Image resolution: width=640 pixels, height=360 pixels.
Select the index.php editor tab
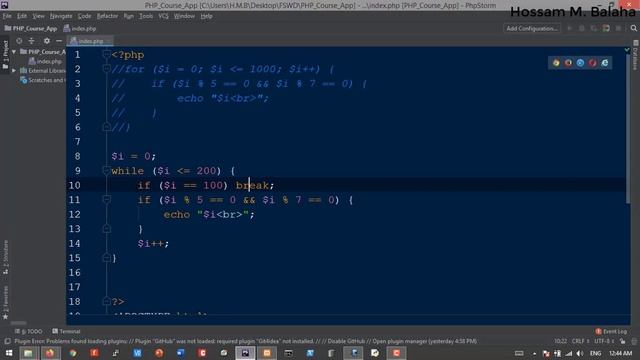point(90,41)
